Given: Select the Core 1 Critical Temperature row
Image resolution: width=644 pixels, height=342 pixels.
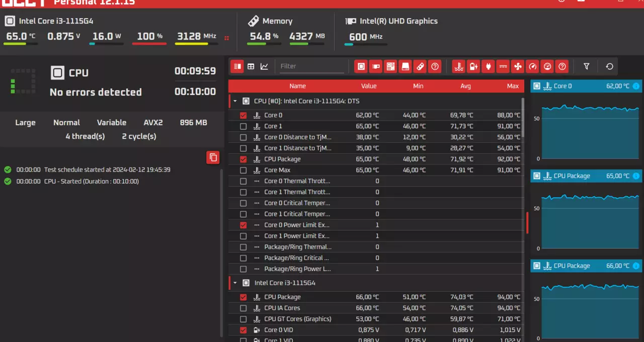Looking at the screenshot, I should (x=375, y=214).
